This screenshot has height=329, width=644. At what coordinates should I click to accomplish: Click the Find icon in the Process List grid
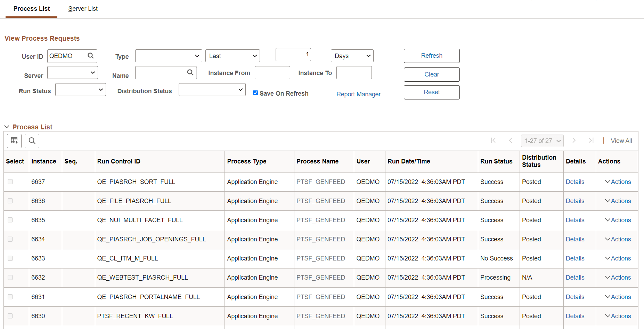point(32,141)
